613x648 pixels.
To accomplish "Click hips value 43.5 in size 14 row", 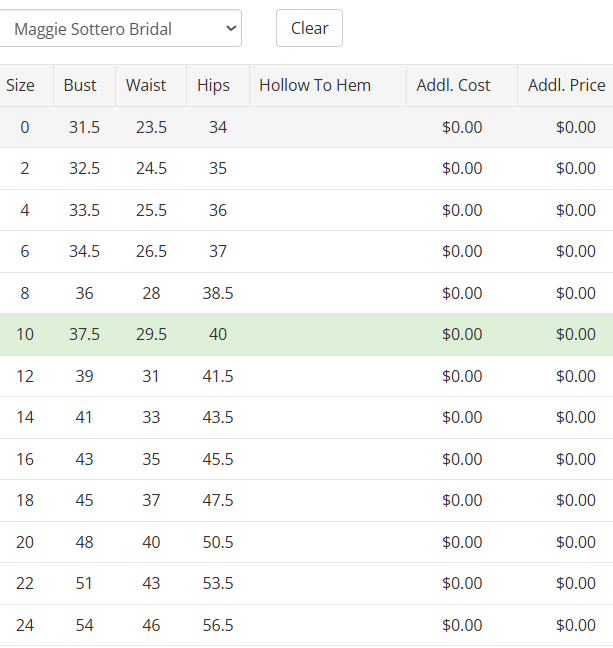I will tap(218, 418).
